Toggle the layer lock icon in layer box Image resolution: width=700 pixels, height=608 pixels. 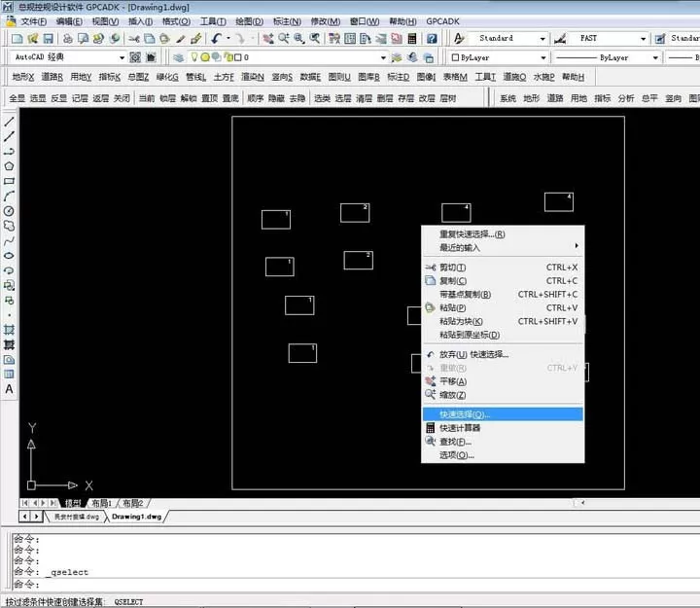[x=227, y=57]
